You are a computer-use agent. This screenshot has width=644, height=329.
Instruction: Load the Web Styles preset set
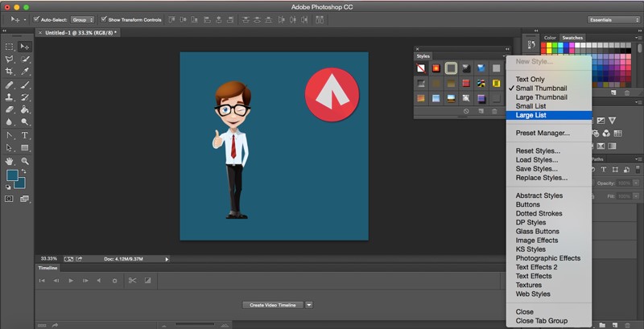click(x=533, y=294)
